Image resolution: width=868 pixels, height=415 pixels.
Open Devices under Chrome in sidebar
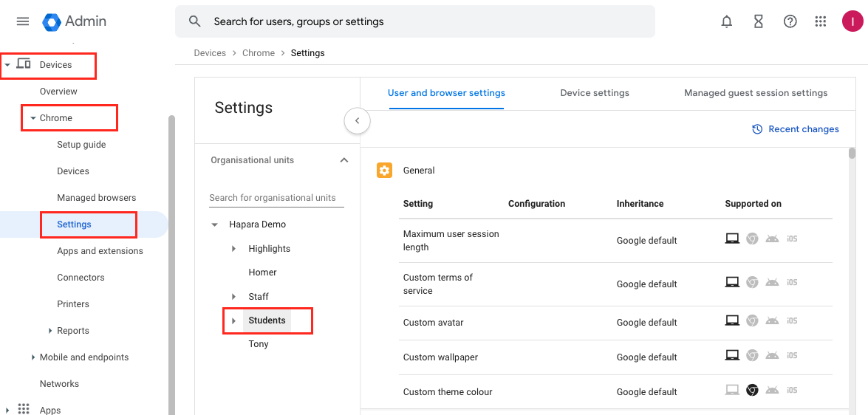73,171
